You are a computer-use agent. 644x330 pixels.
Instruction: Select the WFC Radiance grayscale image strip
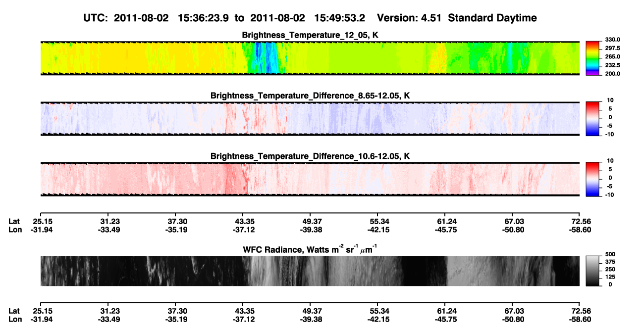[310, 271]
